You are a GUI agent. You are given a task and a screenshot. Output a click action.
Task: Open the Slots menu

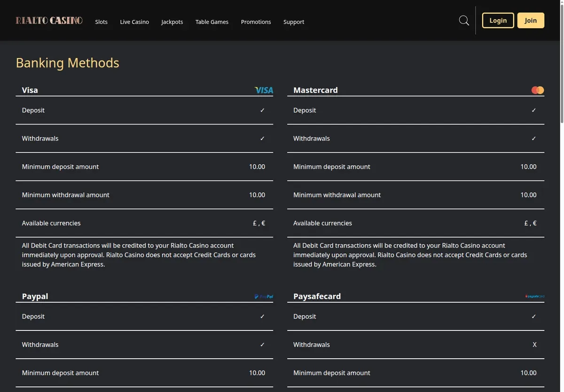tap(102, 22)
